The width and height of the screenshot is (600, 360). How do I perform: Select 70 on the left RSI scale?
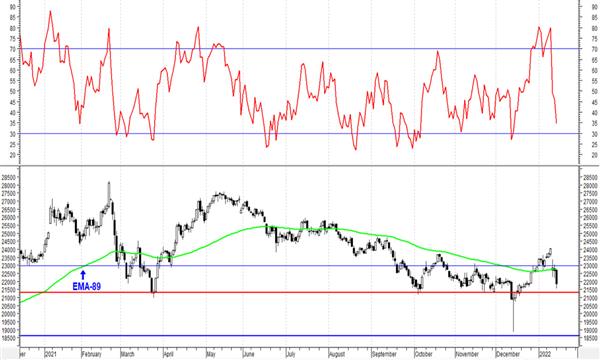click(x=13, y=49)
